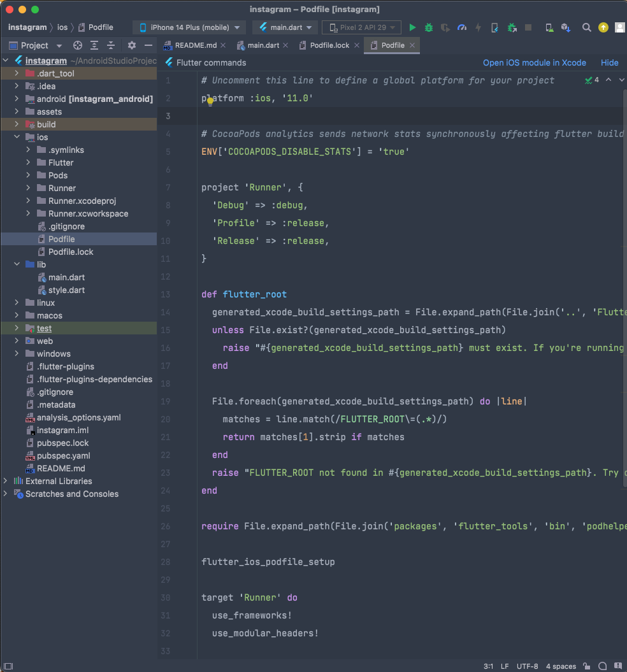The height and width of the screenshot is (672, 627).
Task: Click line number 13 in the gutter
Action: tap(166, 294)
